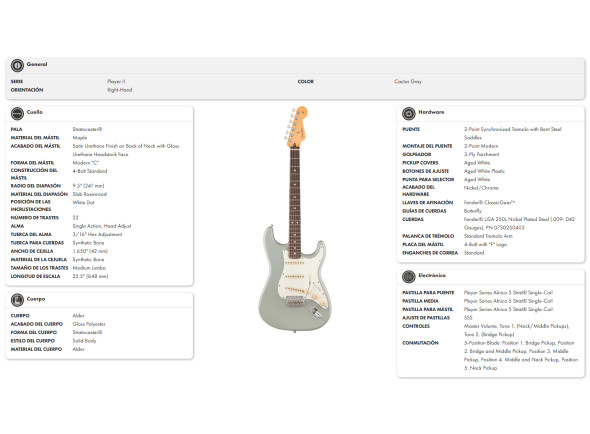Click the Stratocaster guitar image
The width and height of the screenshot is (590, 434).
coord(295,219)
